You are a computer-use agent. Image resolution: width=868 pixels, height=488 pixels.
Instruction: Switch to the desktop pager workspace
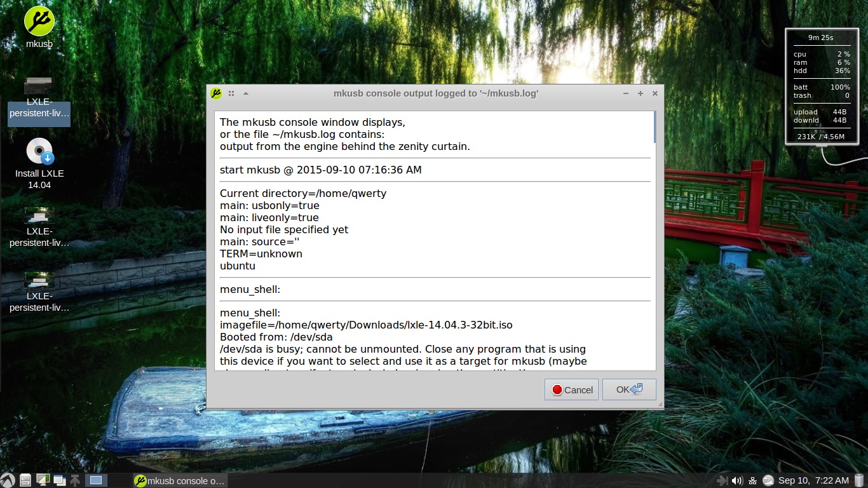click(x=96, y=480)
